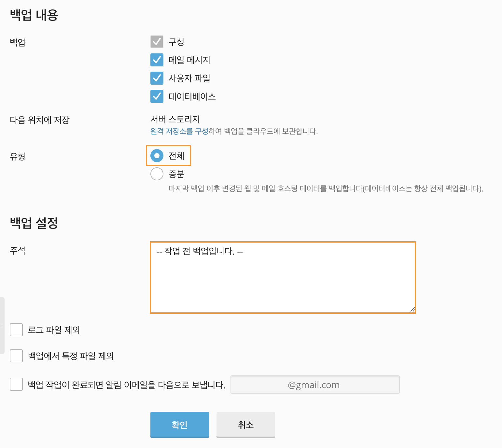This screenshot has height=448, width=502.
Task: Click the 메일 메시지 label text
Action: [189, 60]
